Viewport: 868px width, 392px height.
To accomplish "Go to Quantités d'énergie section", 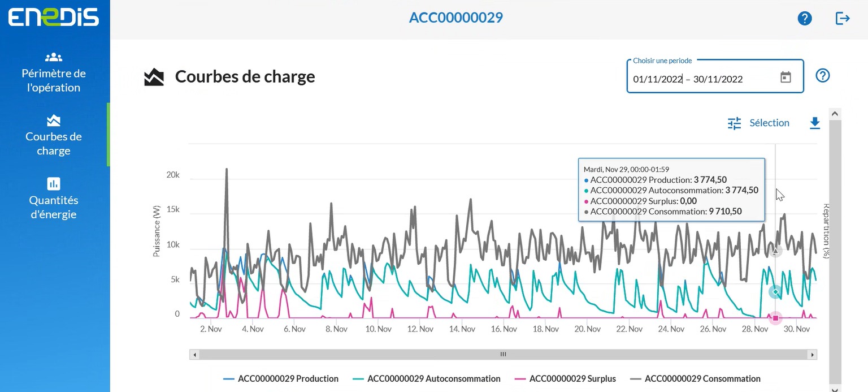I will [x=54, y=199].
